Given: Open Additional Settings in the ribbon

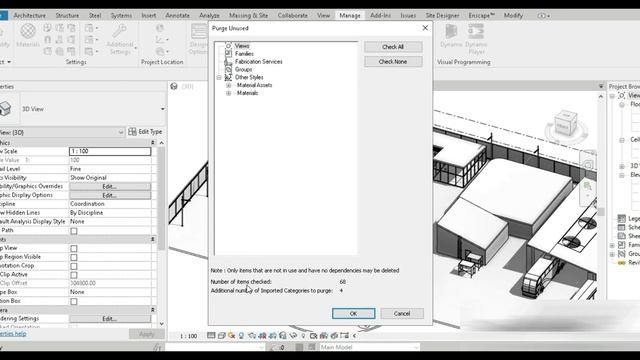Looking at the screenshot, I should (120, 39).
